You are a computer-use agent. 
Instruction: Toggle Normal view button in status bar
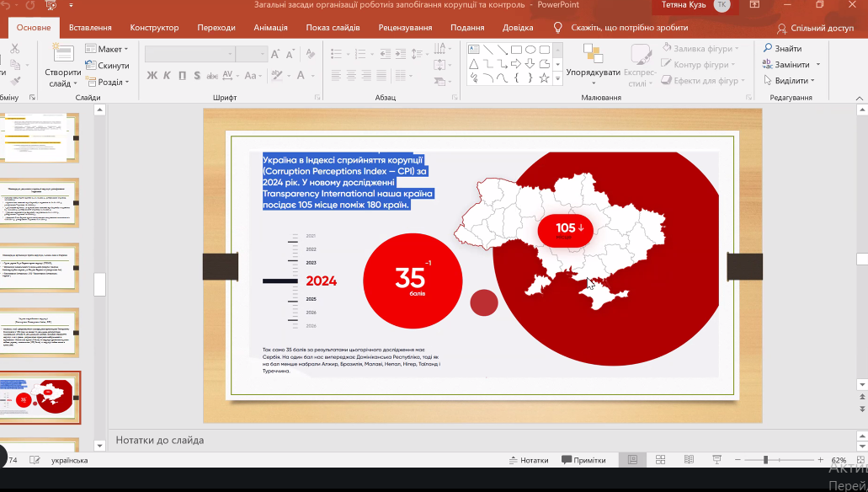coord(631,460)
